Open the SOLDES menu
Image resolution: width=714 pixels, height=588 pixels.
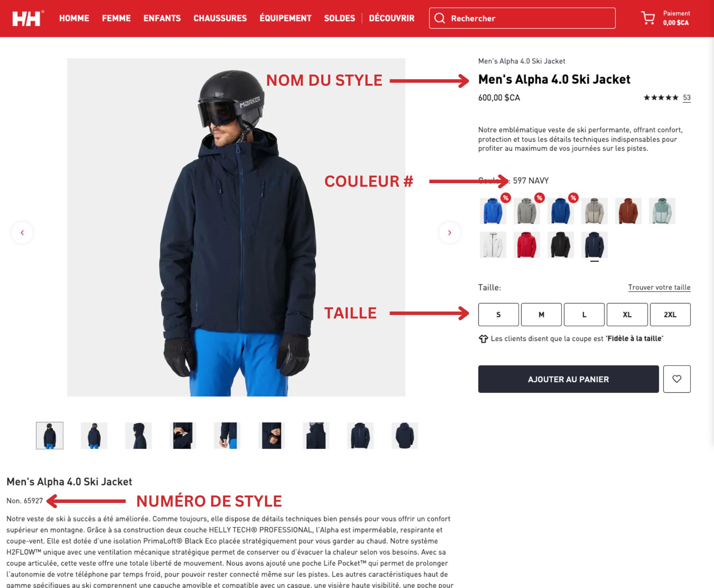coord(340,18)
